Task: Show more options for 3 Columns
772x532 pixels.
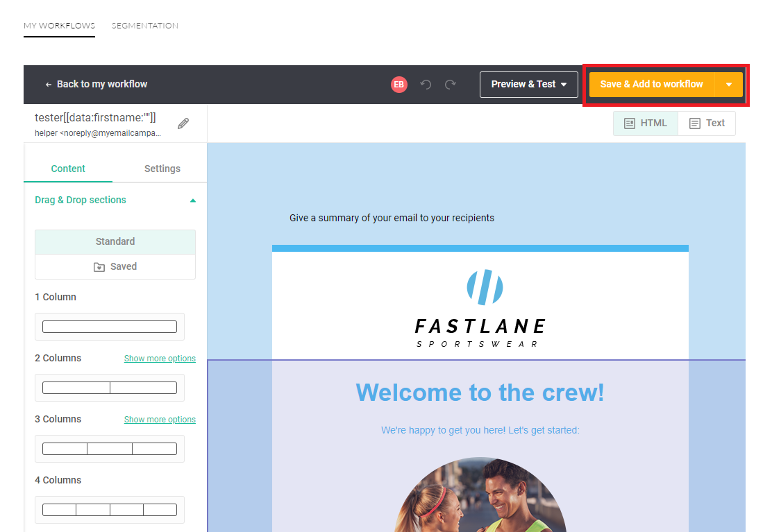Action: point(160,420)
